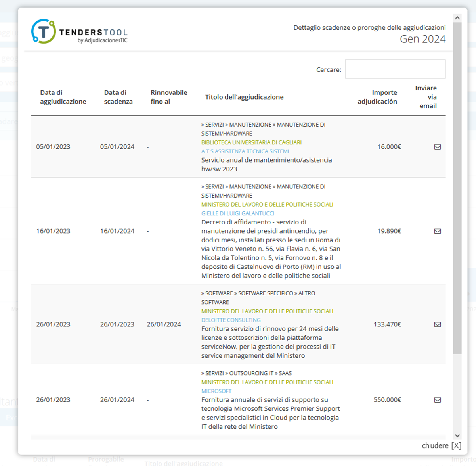Select the 16/01/2024 expiry date cell
Viewport: 476px width, 466px height.
tap(117, 231)
